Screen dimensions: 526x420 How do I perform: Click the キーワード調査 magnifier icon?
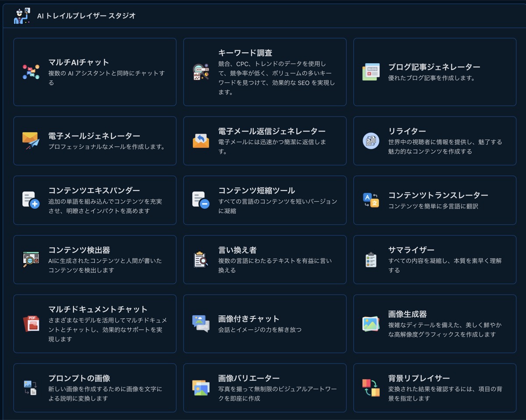coord(201,72)
